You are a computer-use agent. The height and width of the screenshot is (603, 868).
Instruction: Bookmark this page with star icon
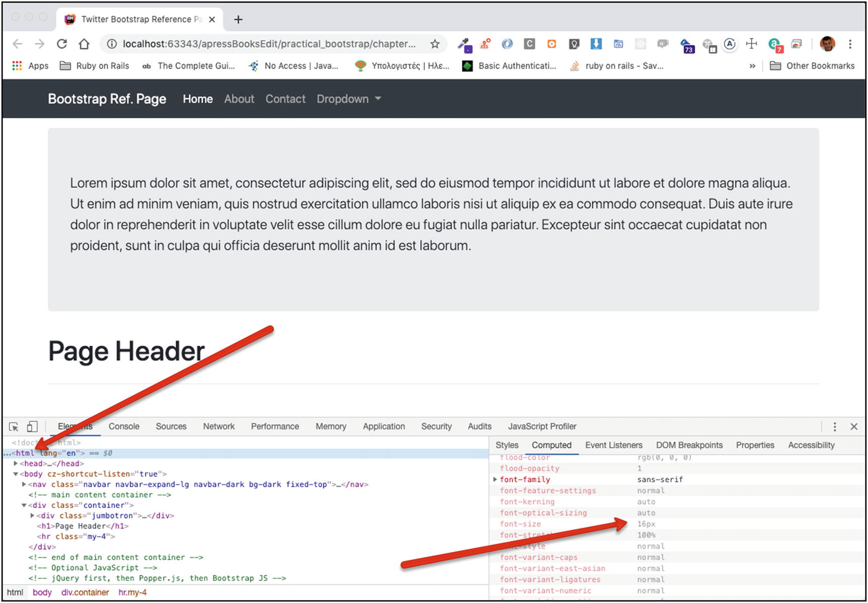[x=435, y=44]
